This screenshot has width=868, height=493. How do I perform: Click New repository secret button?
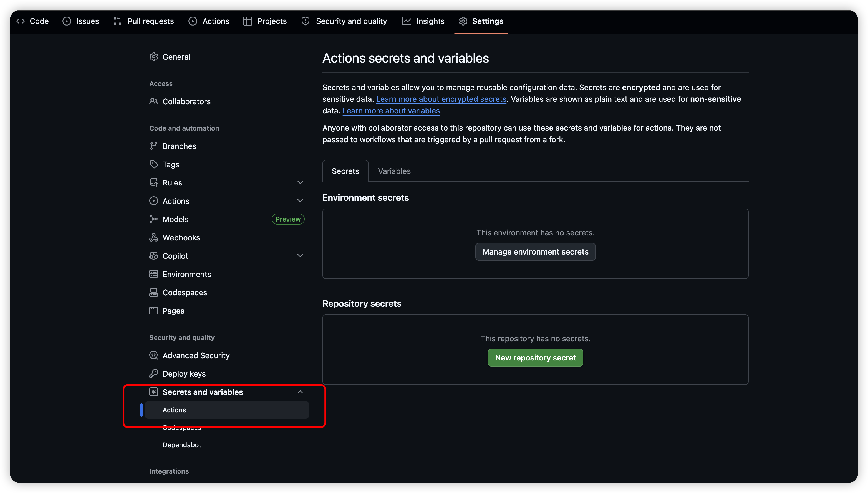pos(535,358)
